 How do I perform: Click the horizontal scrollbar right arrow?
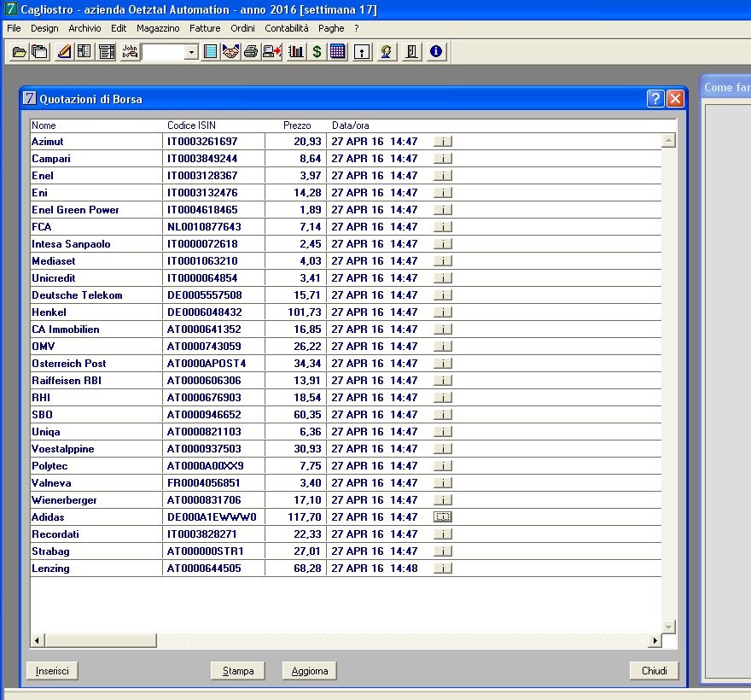coord(655,640)
